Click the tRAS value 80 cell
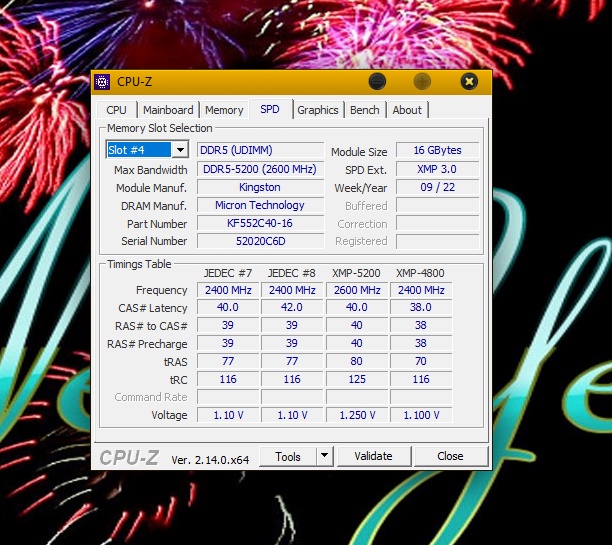 pos(357,361)
